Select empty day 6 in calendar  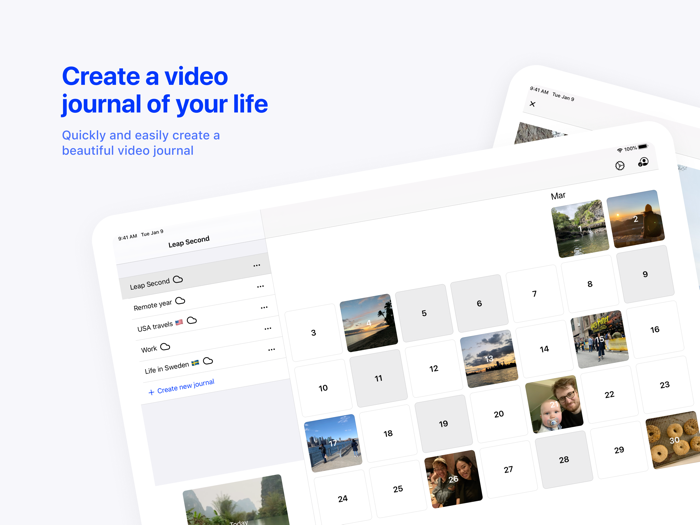tap(479, 303)
